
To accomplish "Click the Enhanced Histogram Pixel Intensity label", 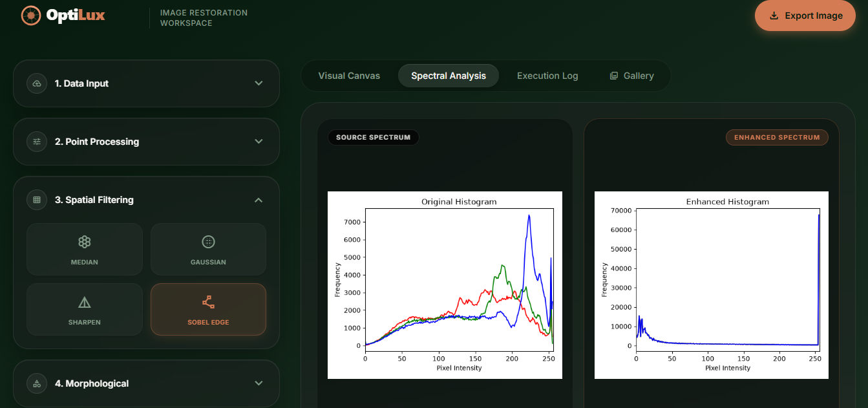I will (x=728, y=368).
